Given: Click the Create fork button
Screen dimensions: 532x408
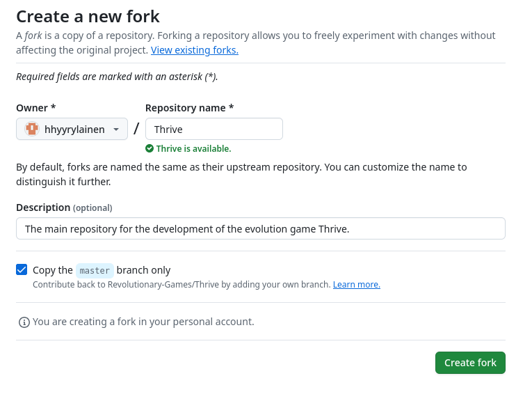Looking at the screenshot, I should [x=470, y=363].
